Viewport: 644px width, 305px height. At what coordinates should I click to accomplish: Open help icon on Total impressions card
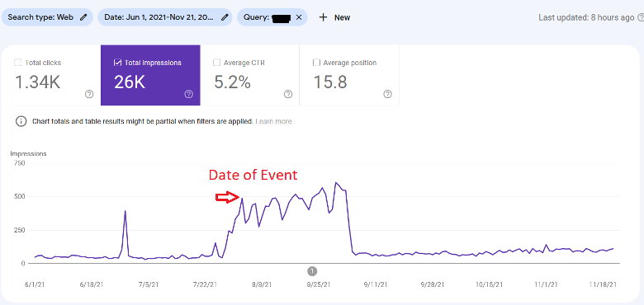coord(188,94)
